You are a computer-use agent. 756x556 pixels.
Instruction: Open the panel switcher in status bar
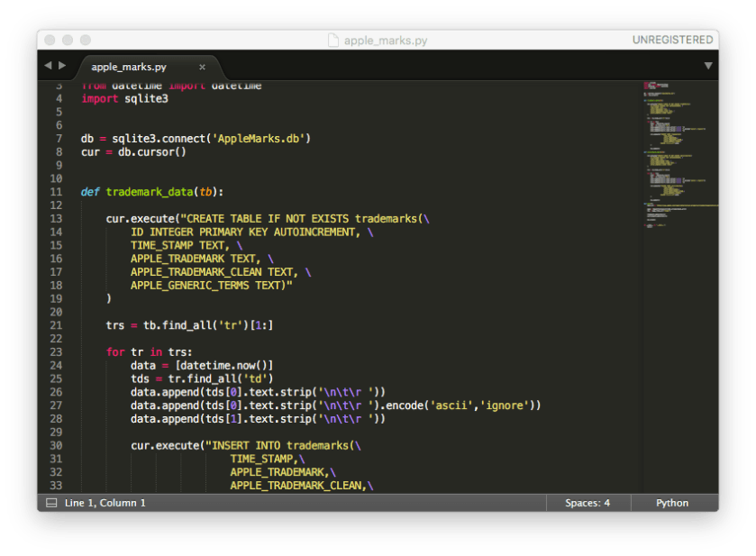51,503
